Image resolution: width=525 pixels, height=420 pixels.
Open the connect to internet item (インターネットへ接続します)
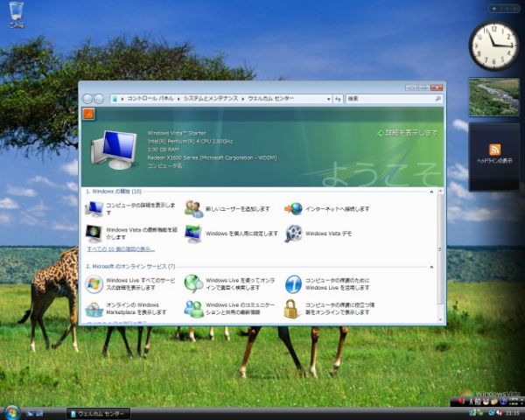(293, 209)
